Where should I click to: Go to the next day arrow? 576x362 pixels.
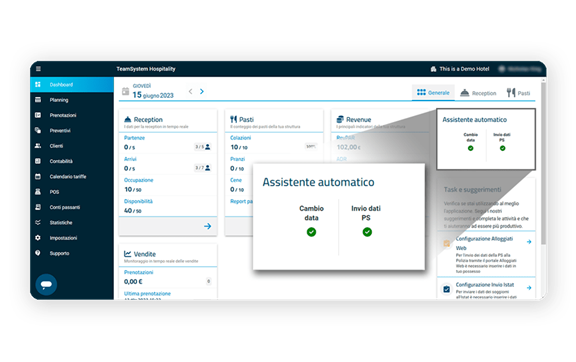(x=202, y=92)
